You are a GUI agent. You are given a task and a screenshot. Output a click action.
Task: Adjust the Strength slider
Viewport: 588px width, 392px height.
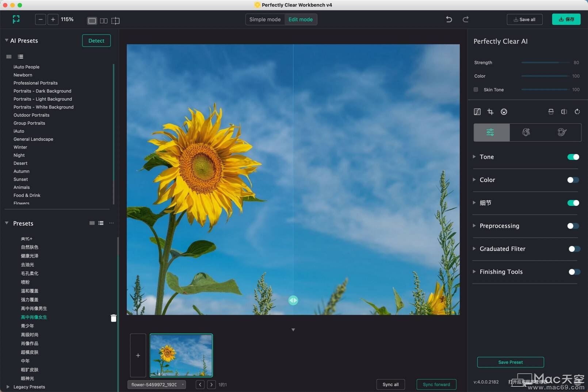tap(545, 63)
